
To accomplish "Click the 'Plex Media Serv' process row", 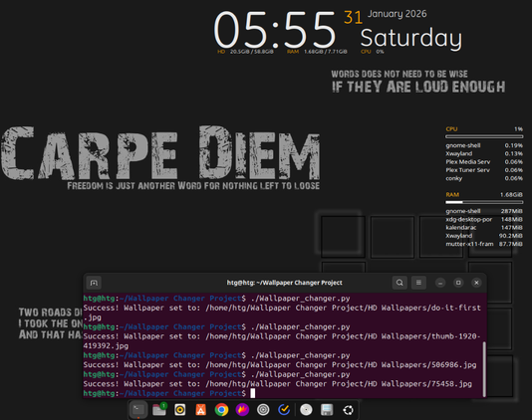I will (484, 162).
